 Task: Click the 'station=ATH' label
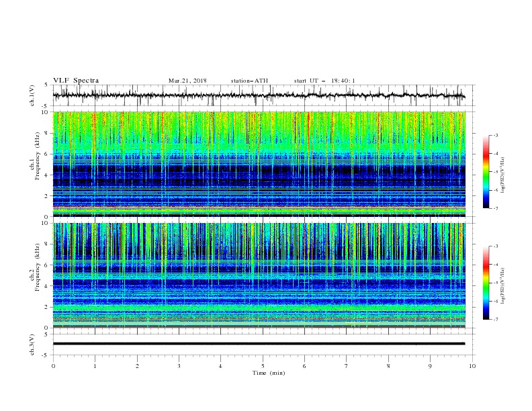click(249, 81)
